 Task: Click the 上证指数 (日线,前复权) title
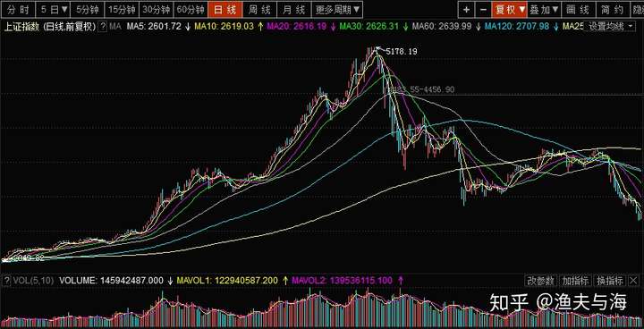(50, 27)
